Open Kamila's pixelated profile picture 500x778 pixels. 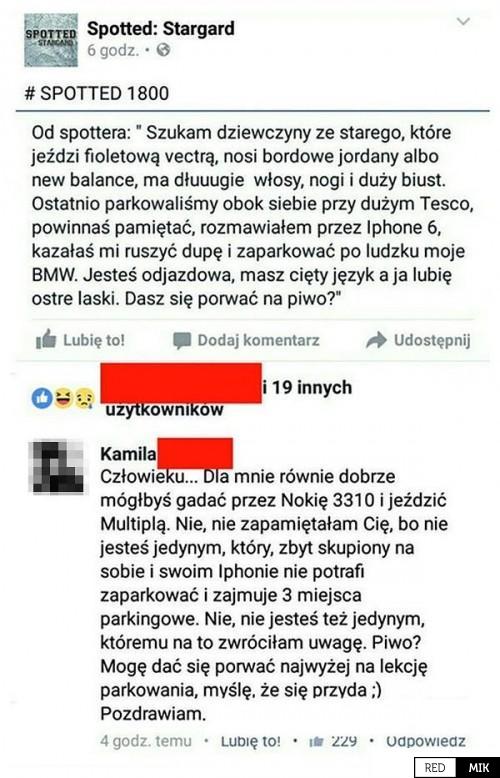[57, 466]
